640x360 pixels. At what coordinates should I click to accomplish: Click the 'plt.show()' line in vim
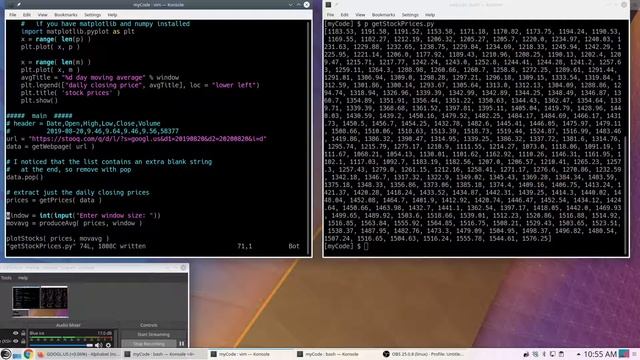tap(39, 100)
